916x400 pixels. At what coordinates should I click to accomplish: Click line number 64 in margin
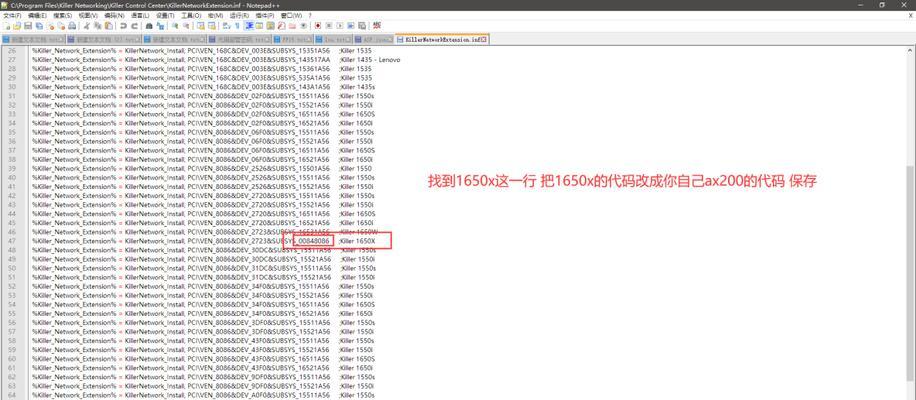[13, 395]
